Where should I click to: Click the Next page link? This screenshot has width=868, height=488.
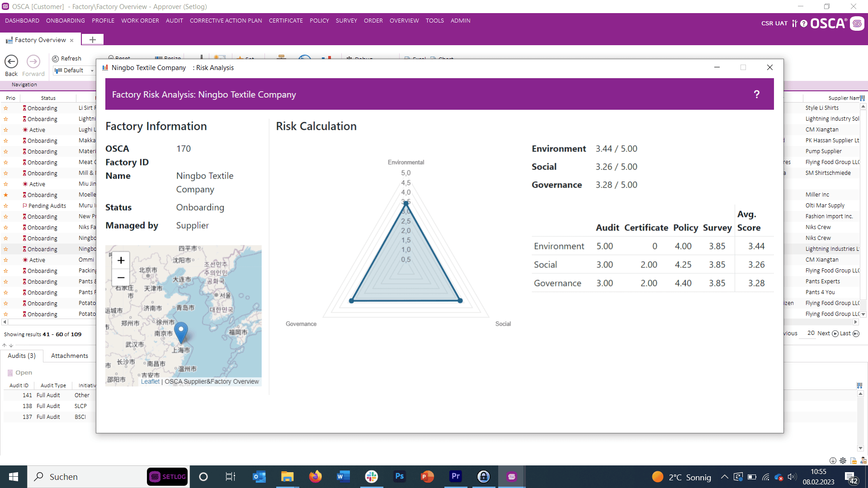point(823,333)
